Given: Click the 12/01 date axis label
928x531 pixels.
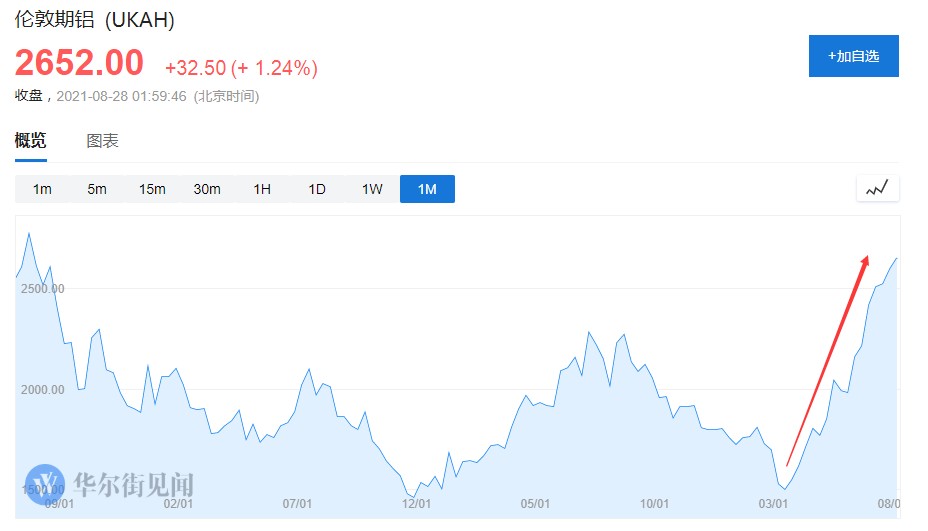Looking at the screenshot, I should pyautogui.click(x=416, y=504).
